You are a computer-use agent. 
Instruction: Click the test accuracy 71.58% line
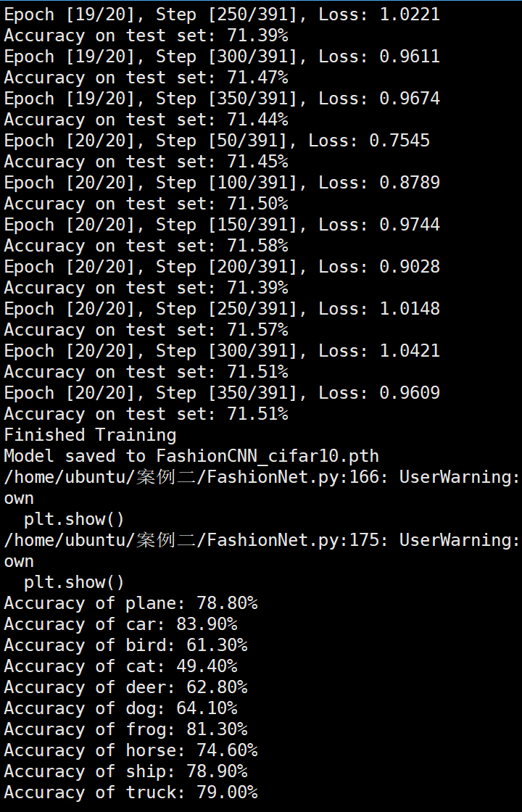(146, 246)
